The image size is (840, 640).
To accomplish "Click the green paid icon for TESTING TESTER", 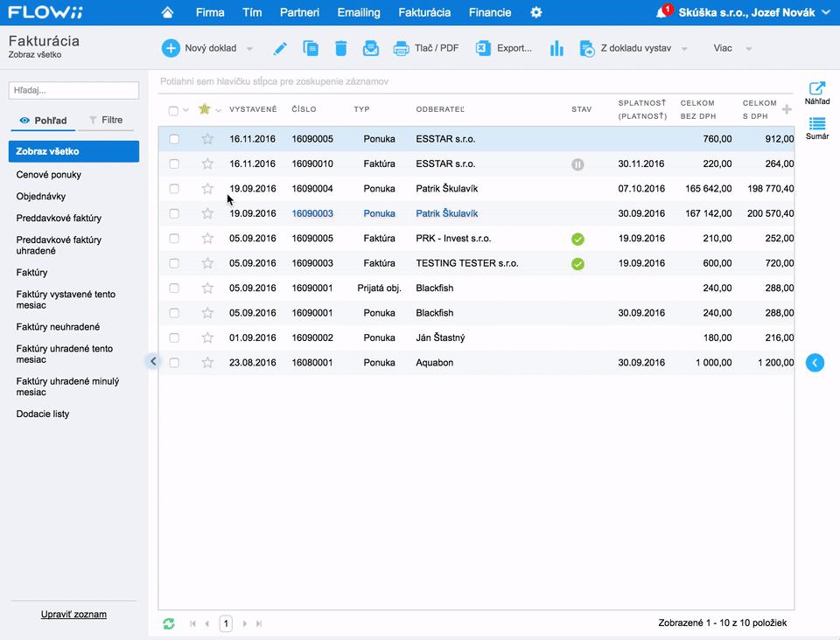I will (577, 264).
